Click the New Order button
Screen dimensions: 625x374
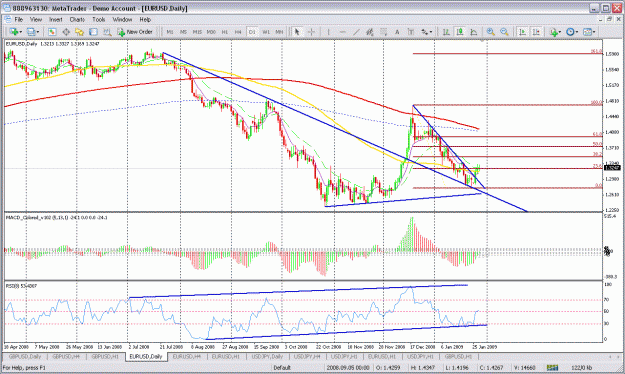pyautogui.click(x=135, y=32)
